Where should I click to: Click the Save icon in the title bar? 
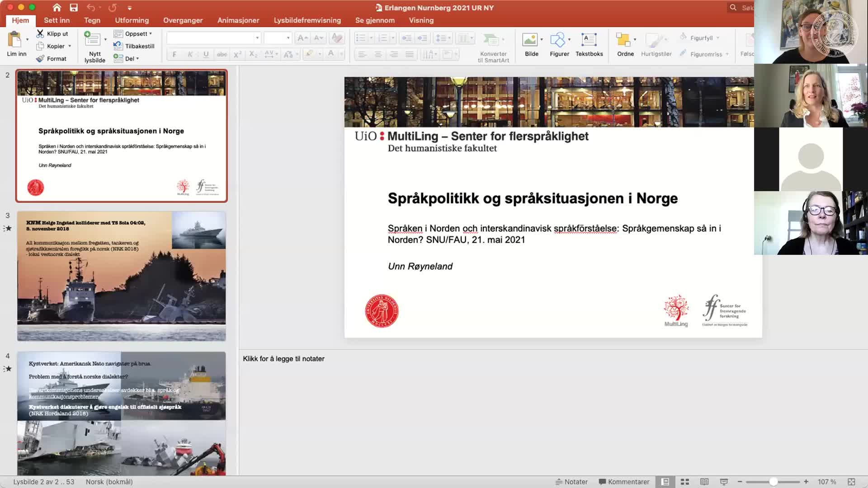click(x=74, y=8)
